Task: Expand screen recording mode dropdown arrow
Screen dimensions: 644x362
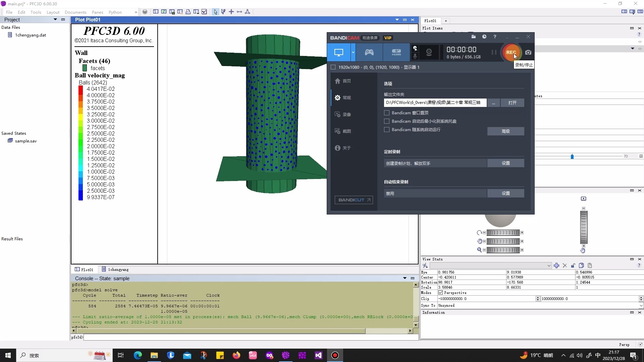Action: point(353,52)
